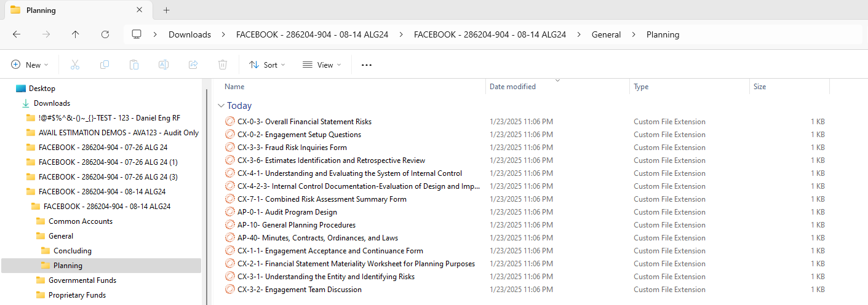Go up one folder with Up arrow
Screen dimensions: 868x305
coord(75,34)
